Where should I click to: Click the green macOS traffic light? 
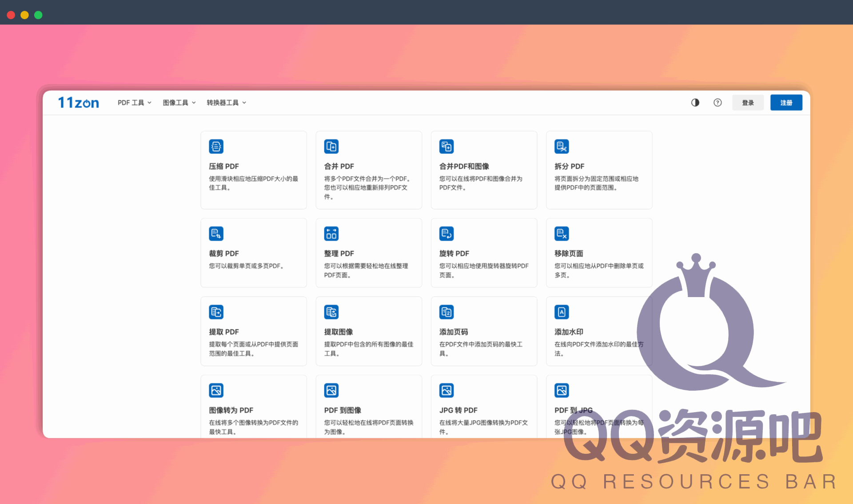tap(38, 15)
